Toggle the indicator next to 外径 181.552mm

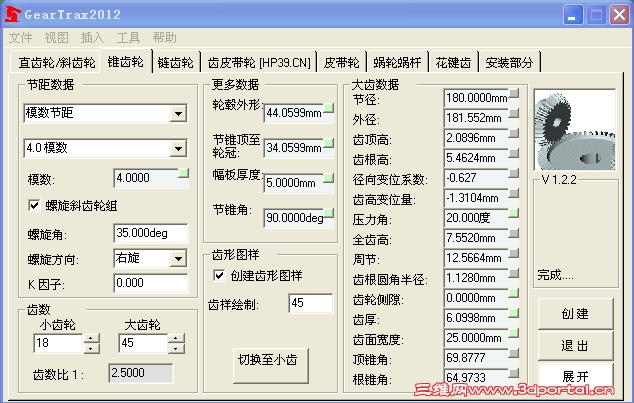coord(514,113)
